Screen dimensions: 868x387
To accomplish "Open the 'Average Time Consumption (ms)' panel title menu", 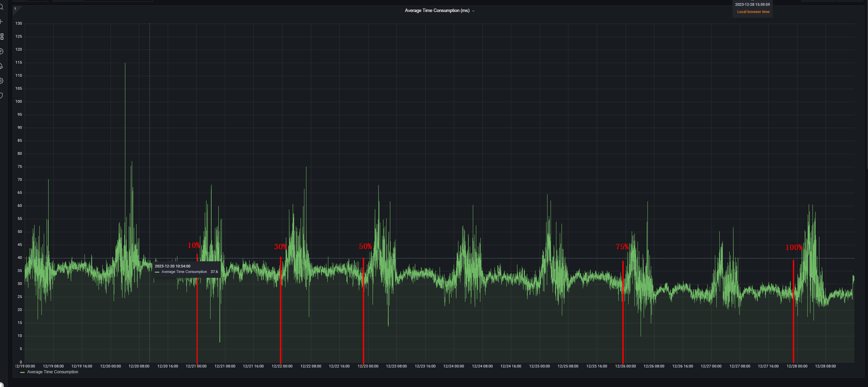I will click(439, 11).
